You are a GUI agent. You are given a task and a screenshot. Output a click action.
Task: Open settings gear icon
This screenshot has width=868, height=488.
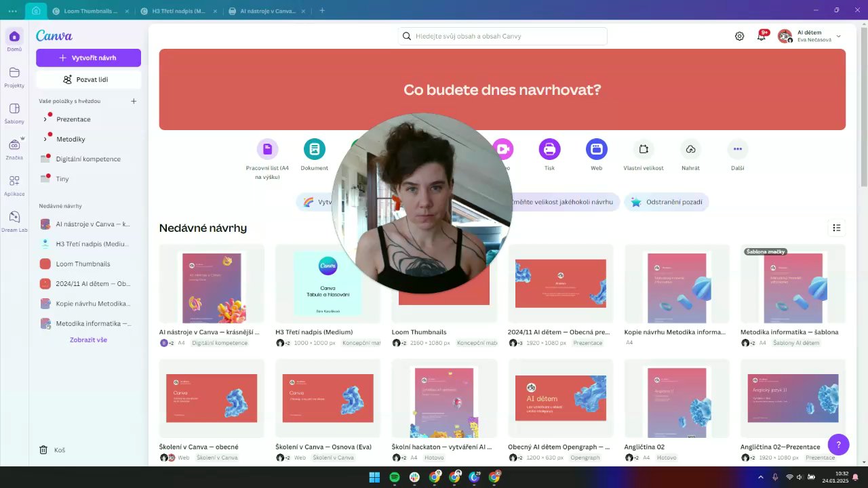739,36
